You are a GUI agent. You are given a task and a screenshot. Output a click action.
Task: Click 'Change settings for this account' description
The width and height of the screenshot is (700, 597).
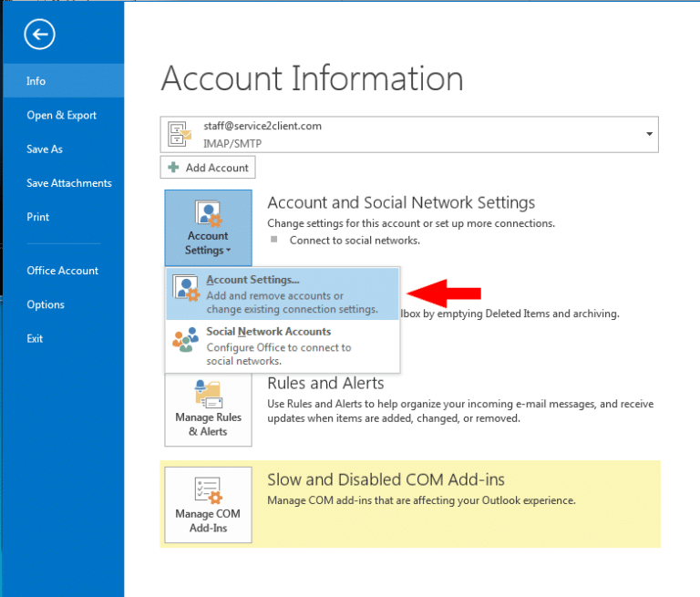pyautogui.click(x=411, y=223)
